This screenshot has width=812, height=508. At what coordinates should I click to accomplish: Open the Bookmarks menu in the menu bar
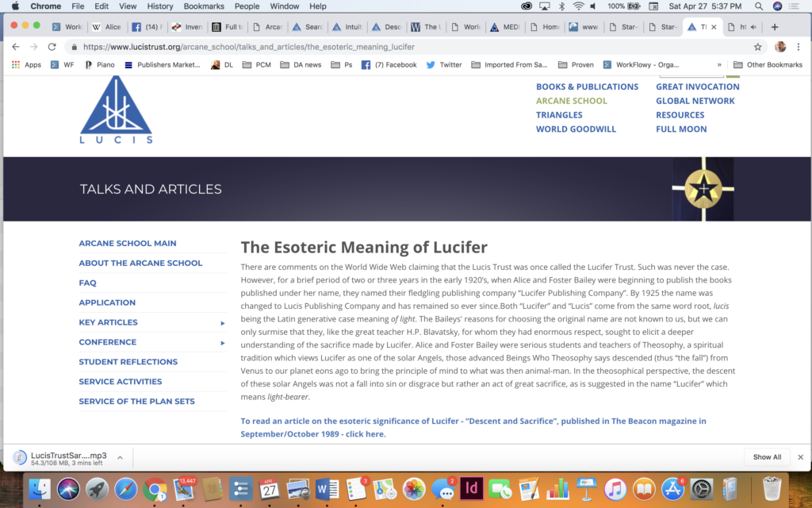204,6
